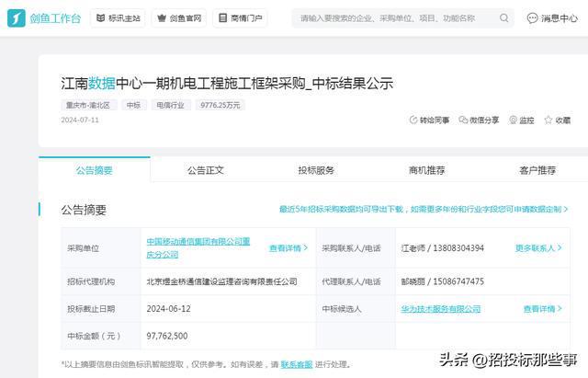Click 查看详情 in the 采购单位 row
Screen dimensions: 588x378
288,248
